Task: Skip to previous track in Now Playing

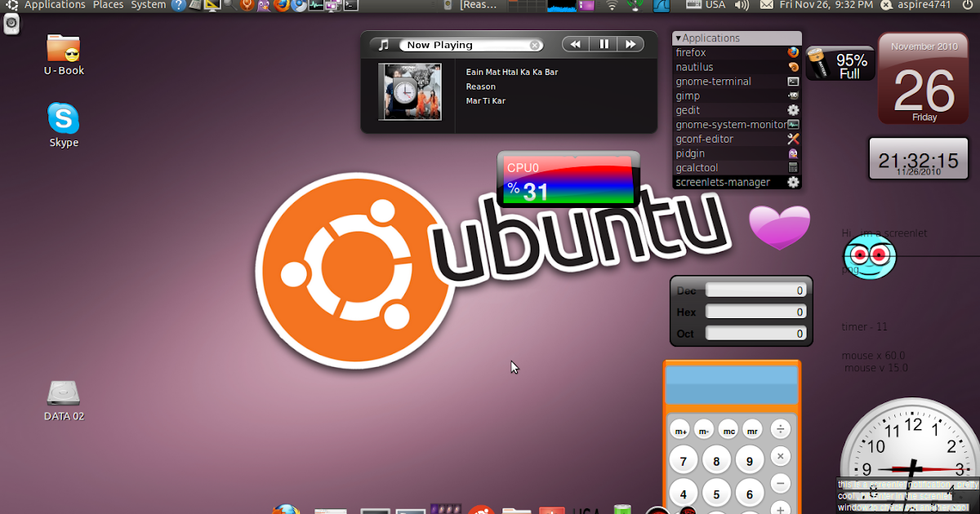Action: point(576,44)
